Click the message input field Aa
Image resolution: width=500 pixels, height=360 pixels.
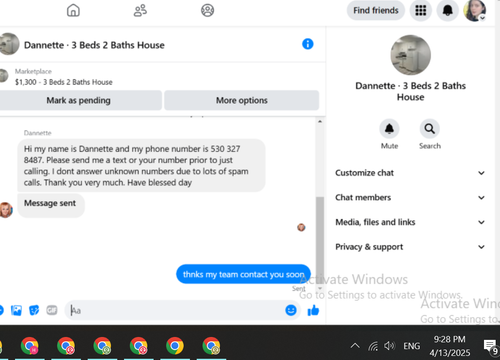(x=175, y=310)
